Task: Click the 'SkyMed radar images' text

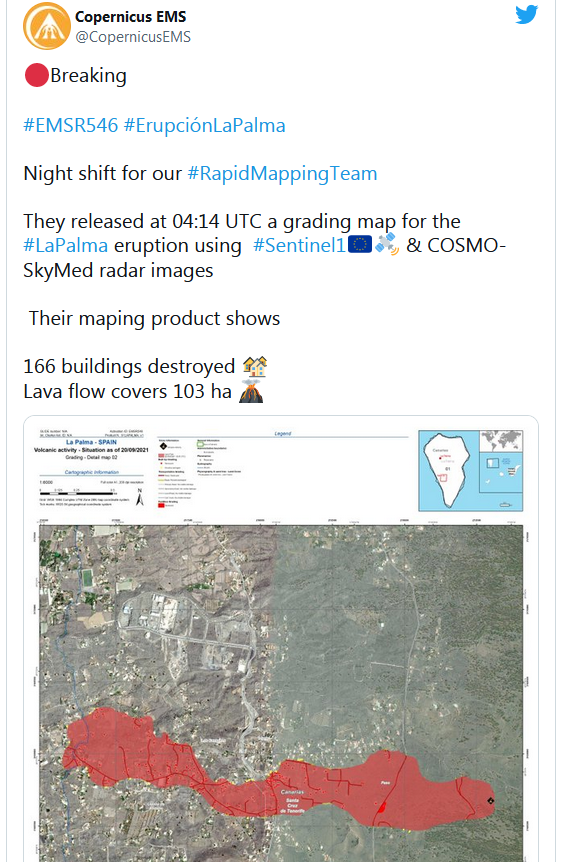Action: [x=118, y=270]
